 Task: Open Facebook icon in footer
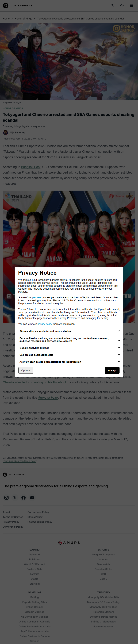[x=24, y=498]
